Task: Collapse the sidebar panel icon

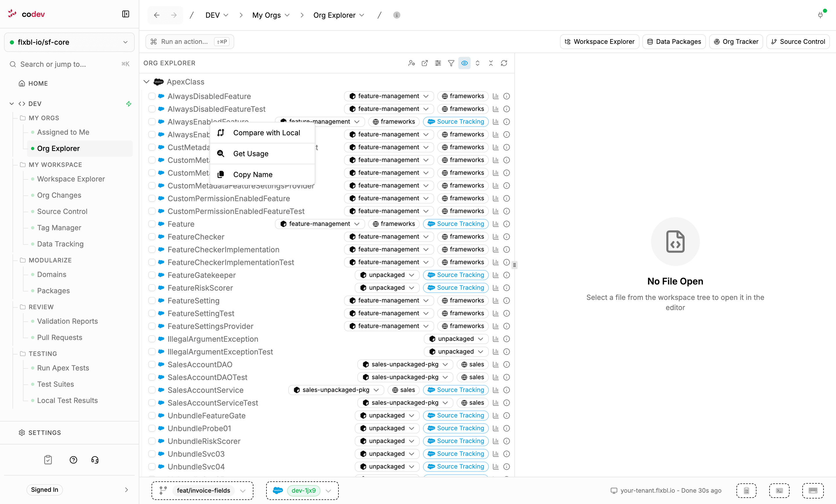Action: [x=125, y=14]
